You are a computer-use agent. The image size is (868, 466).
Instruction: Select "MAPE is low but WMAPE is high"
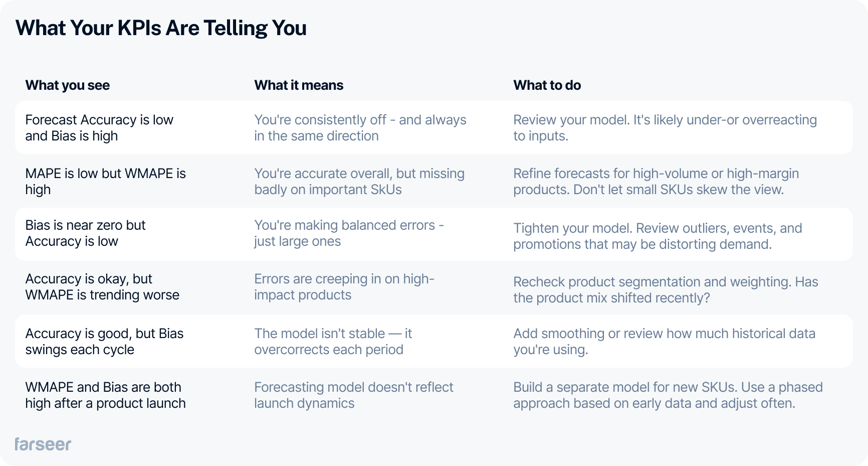pos(105,182)
